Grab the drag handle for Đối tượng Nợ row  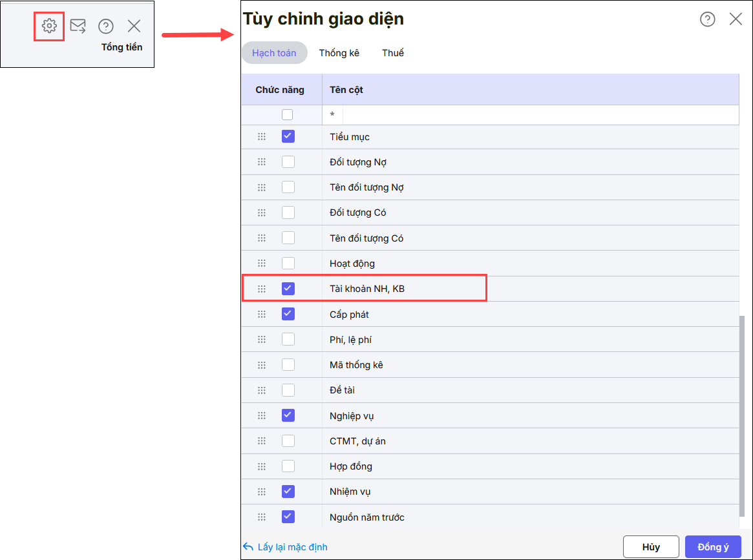point(262,161)
